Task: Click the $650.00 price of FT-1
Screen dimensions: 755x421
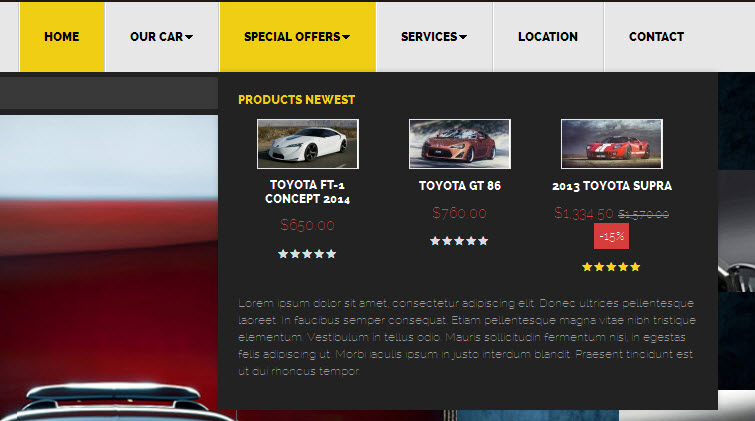Action: (x=308, y=225)
